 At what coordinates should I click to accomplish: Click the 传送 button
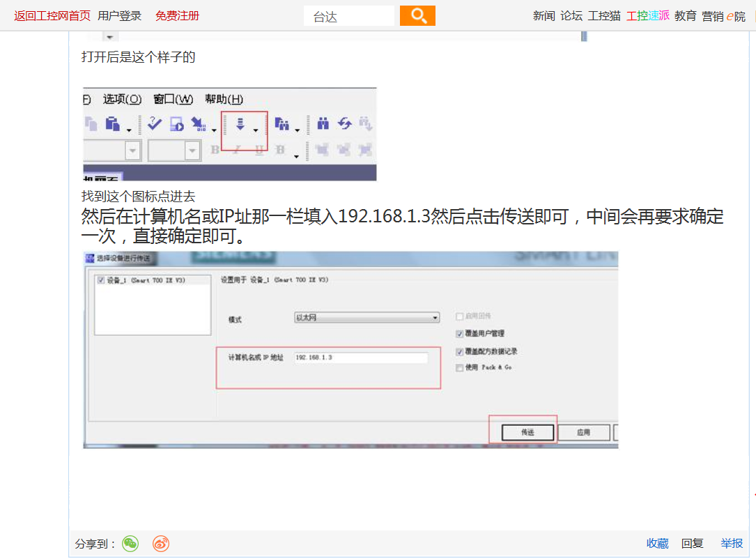(x=527, y=433)
